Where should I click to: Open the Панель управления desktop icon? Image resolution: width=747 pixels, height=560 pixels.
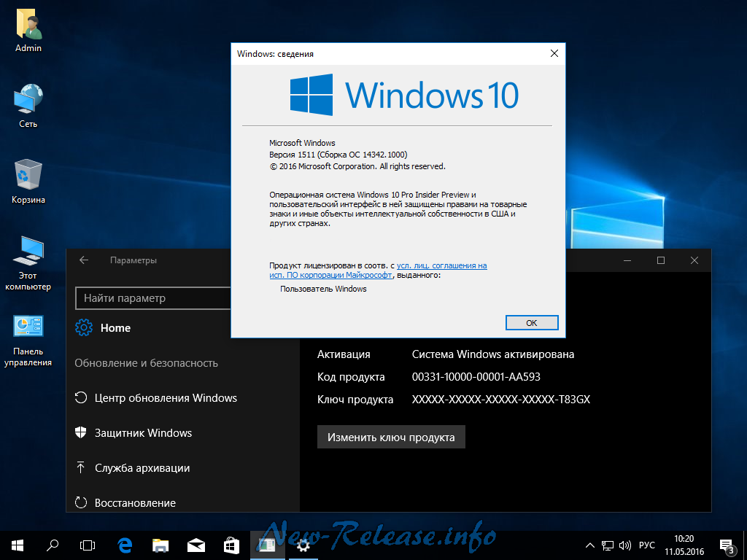coord(28,340)
